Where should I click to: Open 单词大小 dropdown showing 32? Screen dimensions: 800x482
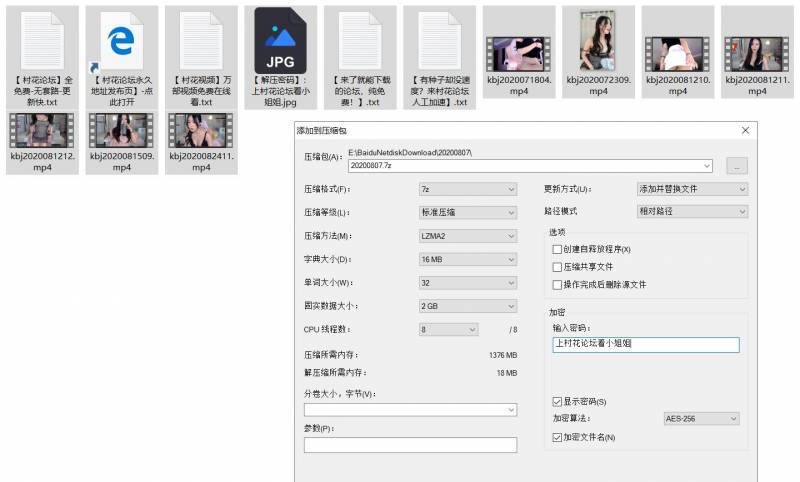tap(468, 283)
